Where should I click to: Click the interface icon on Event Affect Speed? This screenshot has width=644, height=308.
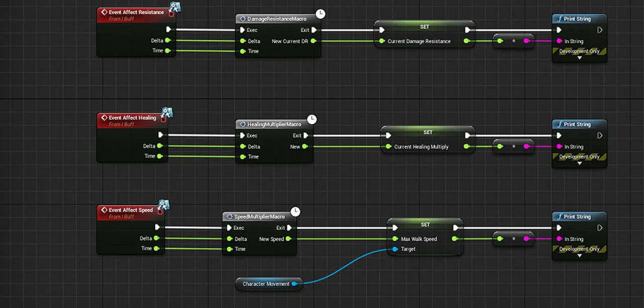[x=164, y=205]
